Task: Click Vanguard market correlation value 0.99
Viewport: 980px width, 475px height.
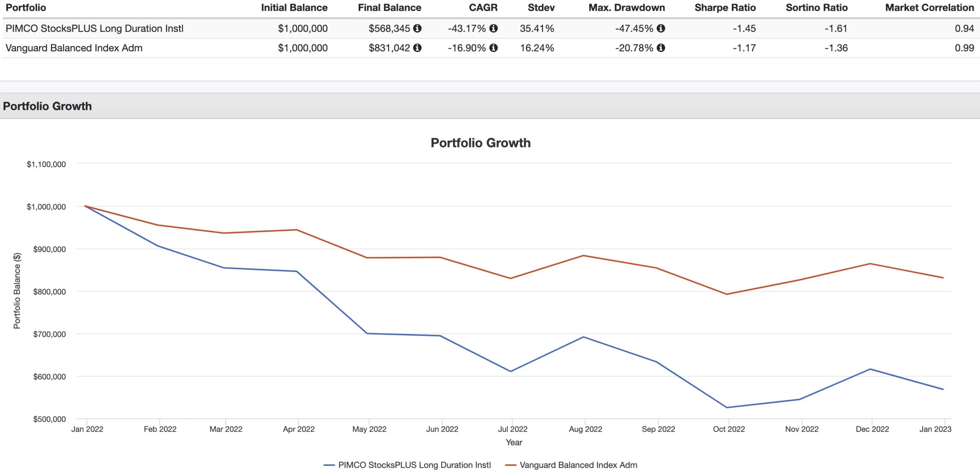Action: [x=964, y=48]
